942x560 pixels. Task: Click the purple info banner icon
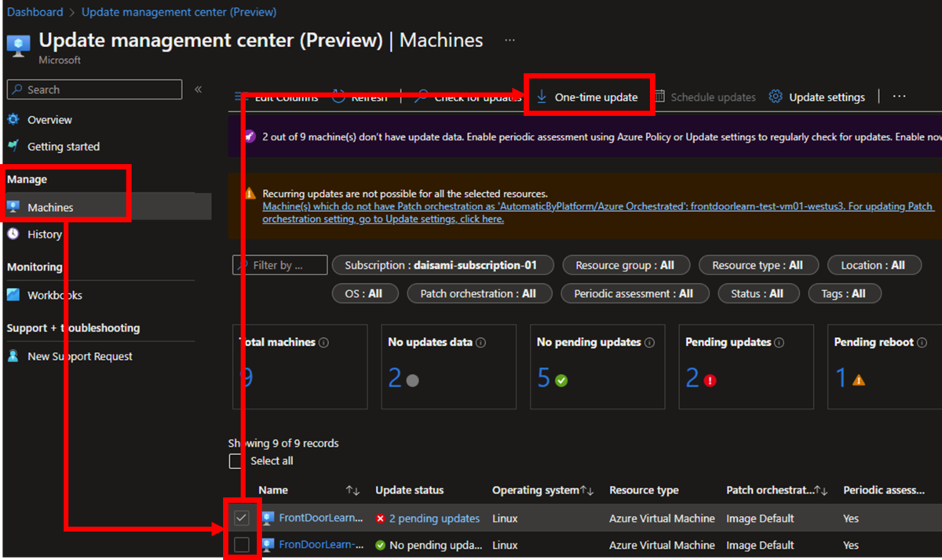(x=250, y=136)
